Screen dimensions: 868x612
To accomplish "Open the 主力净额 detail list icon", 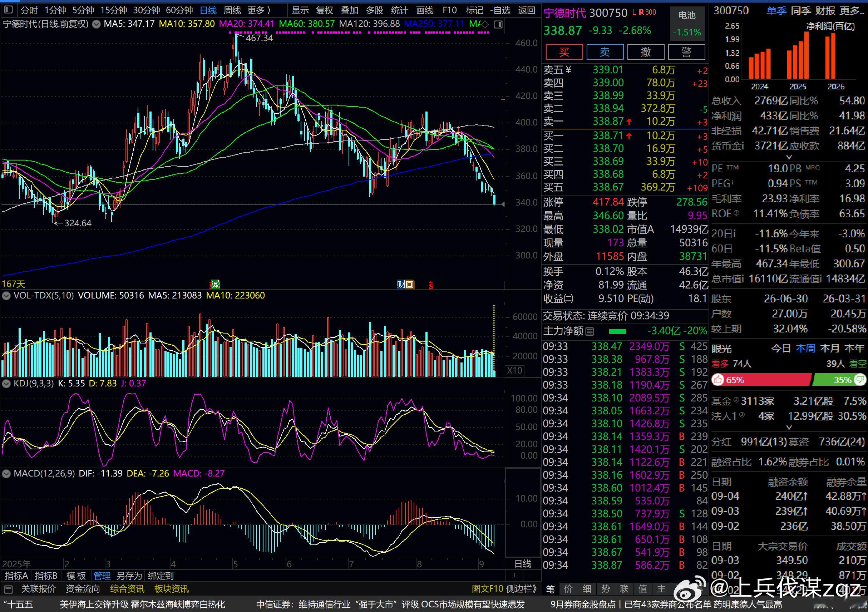I will pyautogui.click(x=590, y=332).
